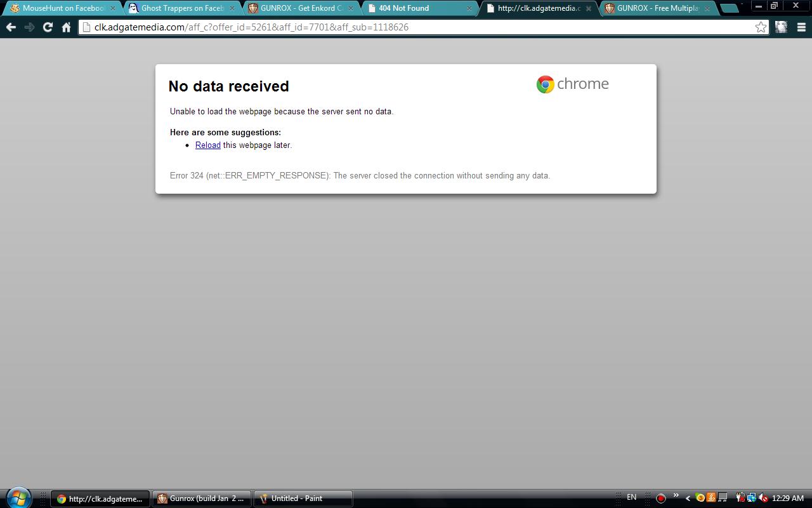This screenshot has height=508, width=812.
Task: Open the EN language bar selector
Action: (x=631, y=497)
